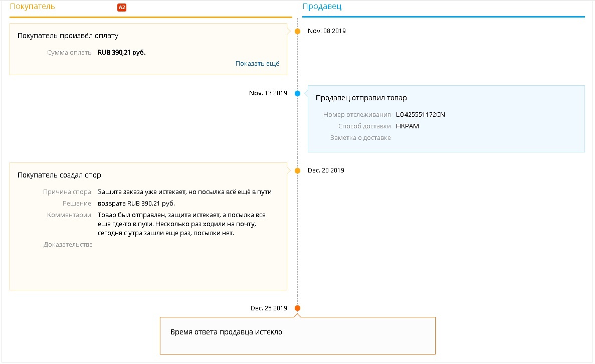Click 'Время ответа продавца истекло' message
595x364 pixels.
coord(226,332)
